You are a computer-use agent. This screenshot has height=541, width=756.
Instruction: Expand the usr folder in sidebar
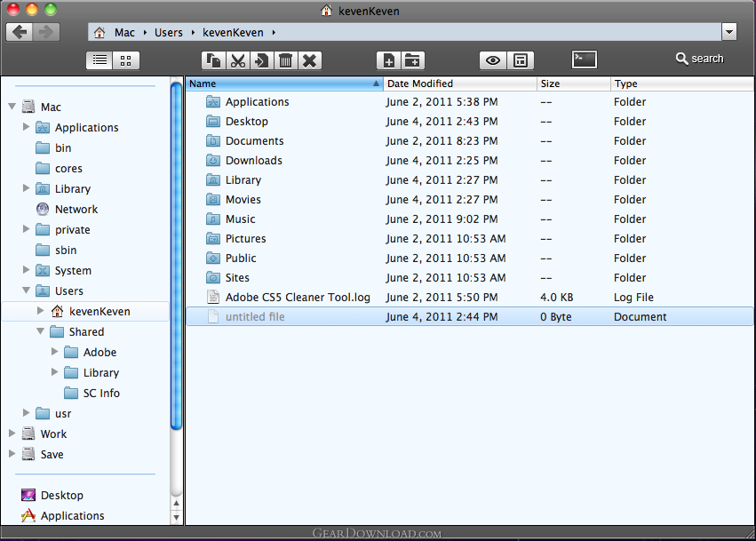click(26, 413)
